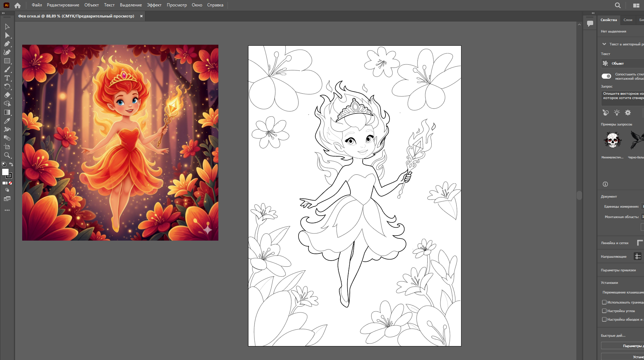Open the 'Объект' type dropdown

pyautogui.click(x=623, y=63)
